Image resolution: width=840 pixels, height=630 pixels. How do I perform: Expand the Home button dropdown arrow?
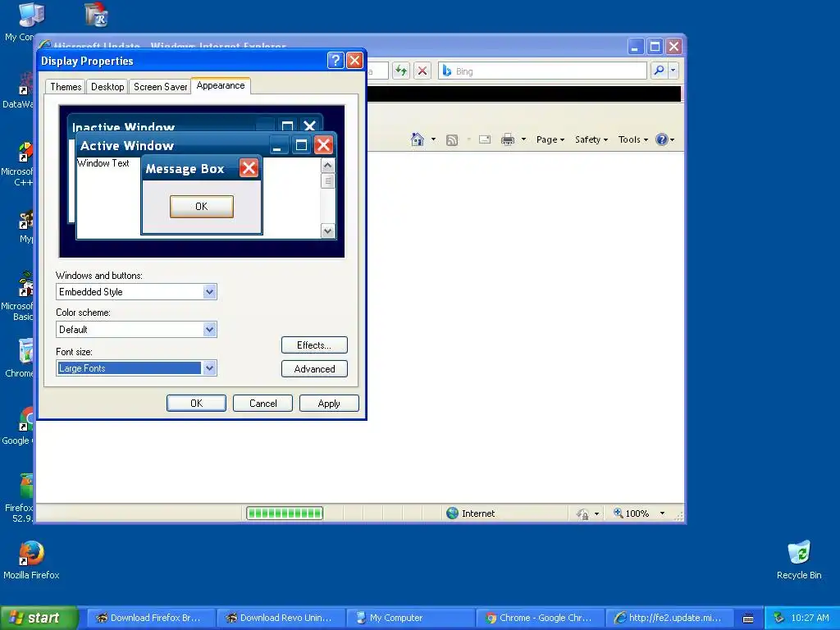[433, 139]
